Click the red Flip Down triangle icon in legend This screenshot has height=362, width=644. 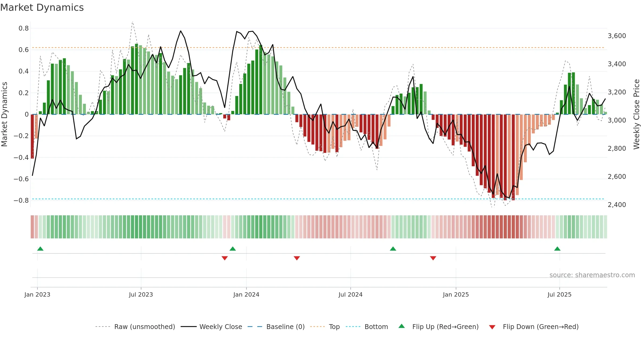pyautogui.click(x=492, y=327)
